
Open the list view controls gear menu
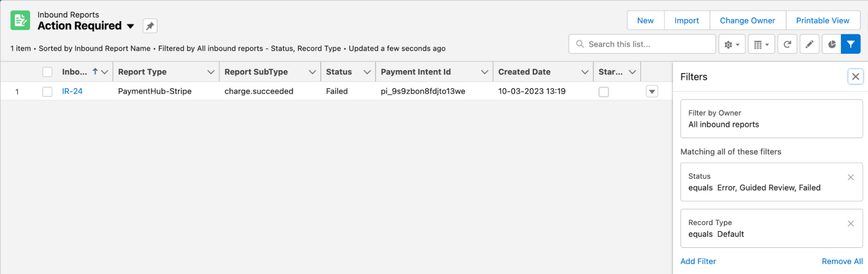point(731,44)
